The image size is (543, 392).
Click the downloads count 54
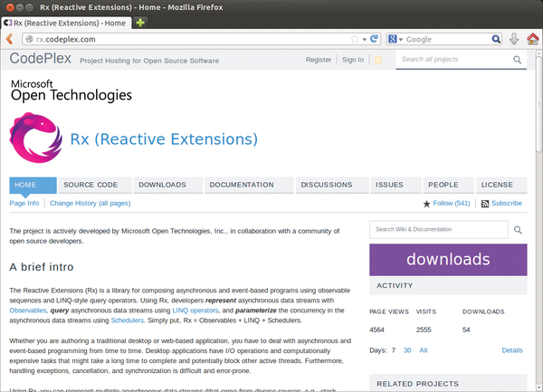[x=466, y=330]
